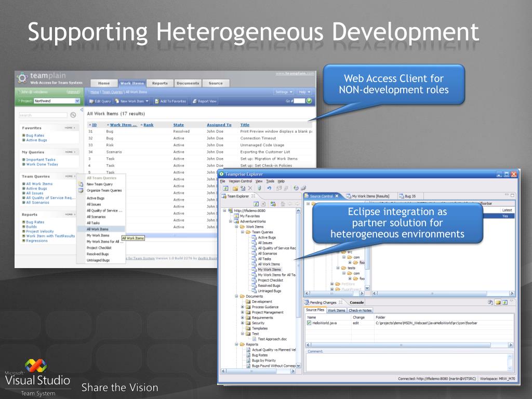
Task: Click the Team Explorer scroll up arrow
Action: click(298, 211)
